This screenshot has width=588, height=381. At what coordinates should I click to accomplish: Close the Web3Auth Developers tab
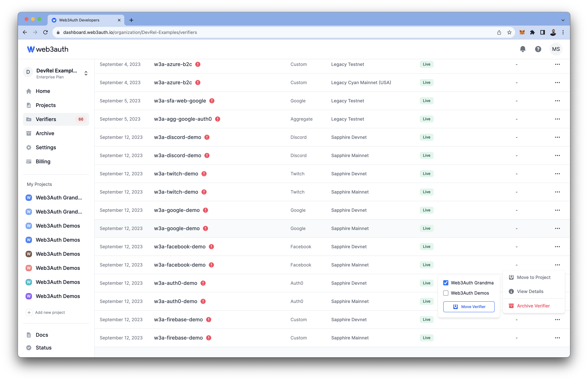pyautogui.click(x=119, y=20)
